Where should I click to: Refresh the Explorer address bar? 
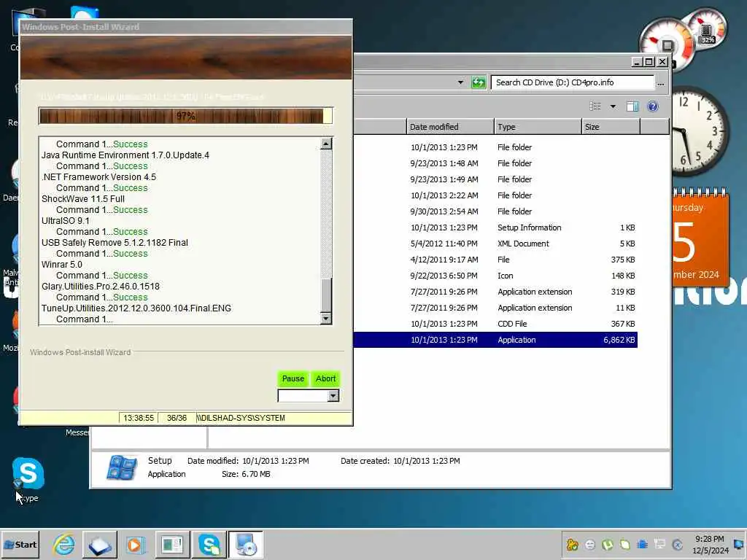[x=479, y=82]
